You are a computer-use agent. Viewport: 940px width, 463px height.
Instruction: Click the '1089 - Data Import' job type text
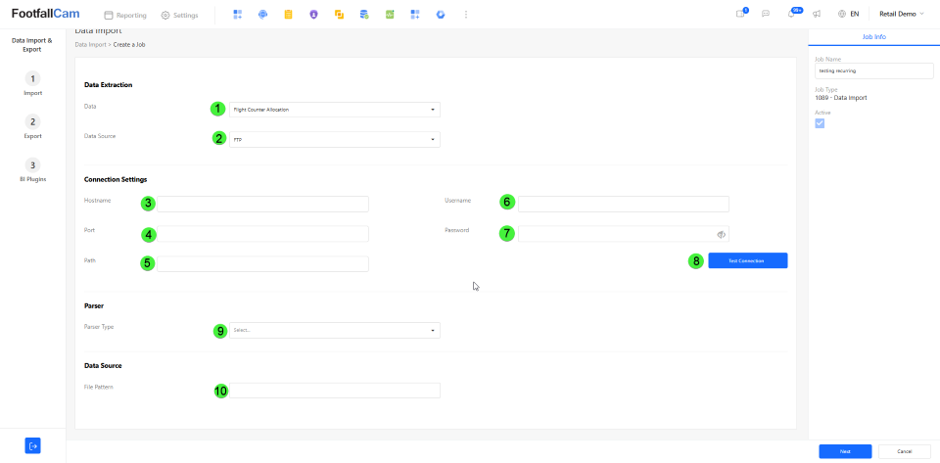tap(840, 98)
